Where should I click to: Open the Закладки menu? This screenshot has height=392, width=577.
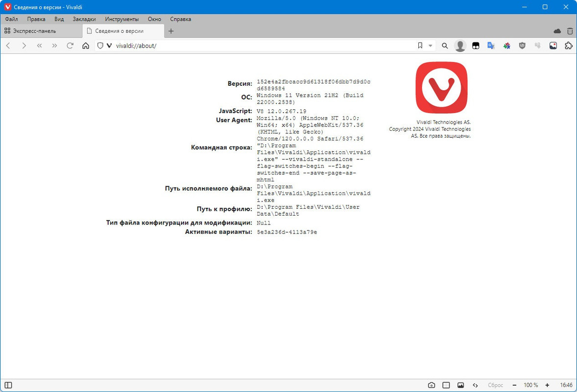(84, 19)
